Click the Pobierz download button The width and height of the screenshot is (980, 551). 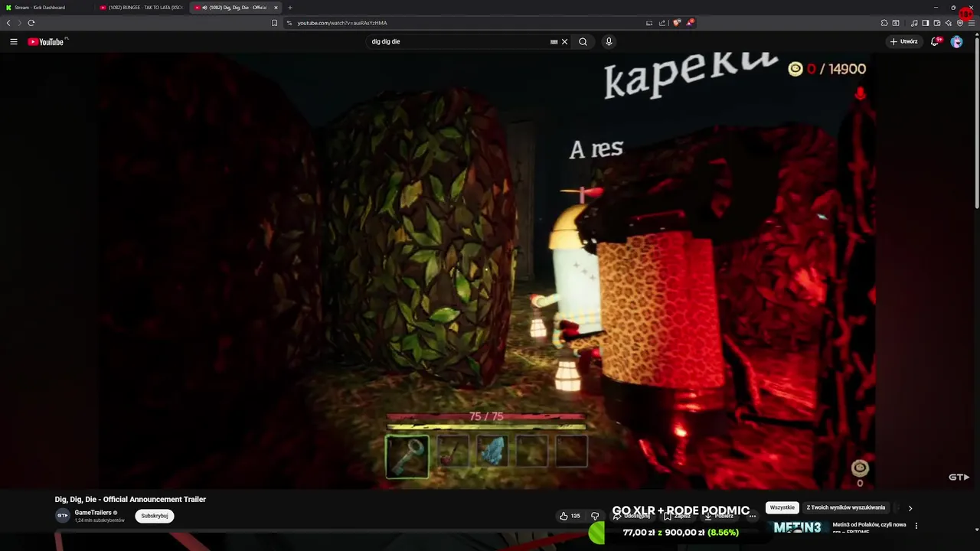point(719,516)
